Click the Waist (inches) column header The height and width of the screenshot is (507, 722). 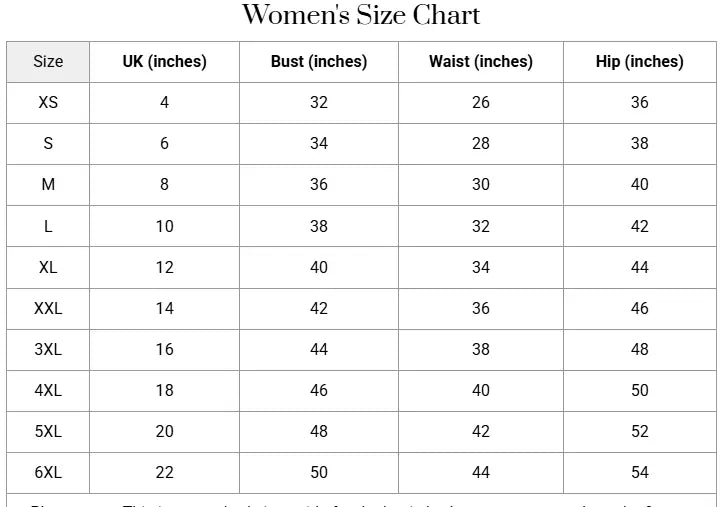[481, 62]
